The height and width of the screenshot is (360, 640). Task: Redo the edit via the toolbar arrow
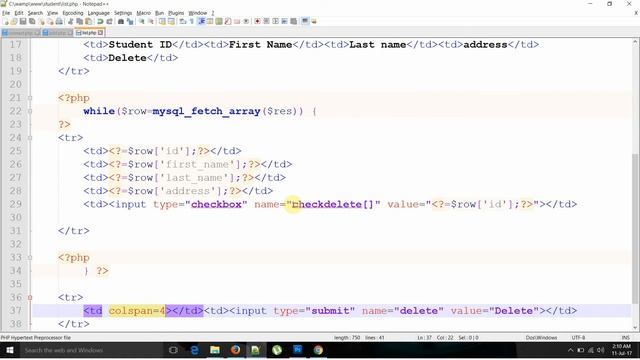click(x=109, y=21)
